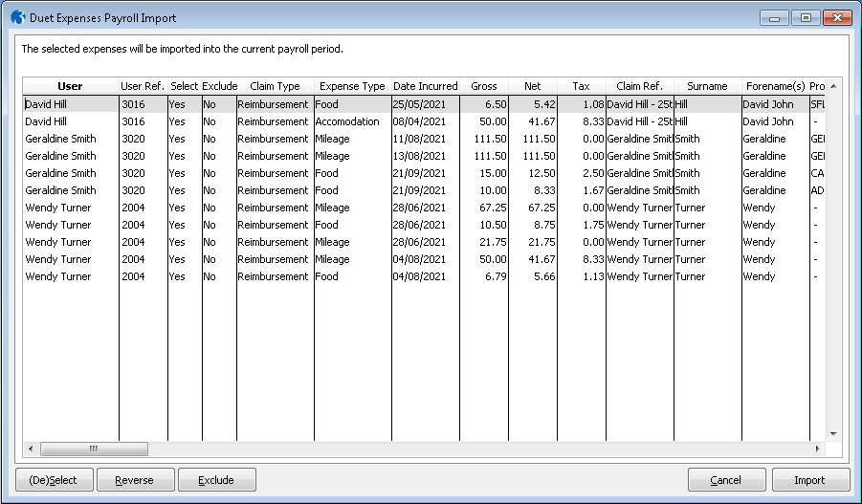Click the Exclude button
862x504 pixels.
(216, 480)
